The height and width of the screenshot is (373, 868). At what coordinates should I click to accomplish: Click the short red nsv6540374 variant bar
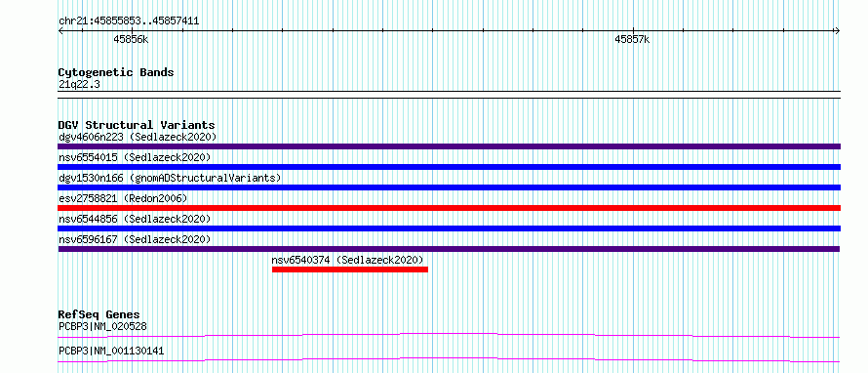point(350,269)
